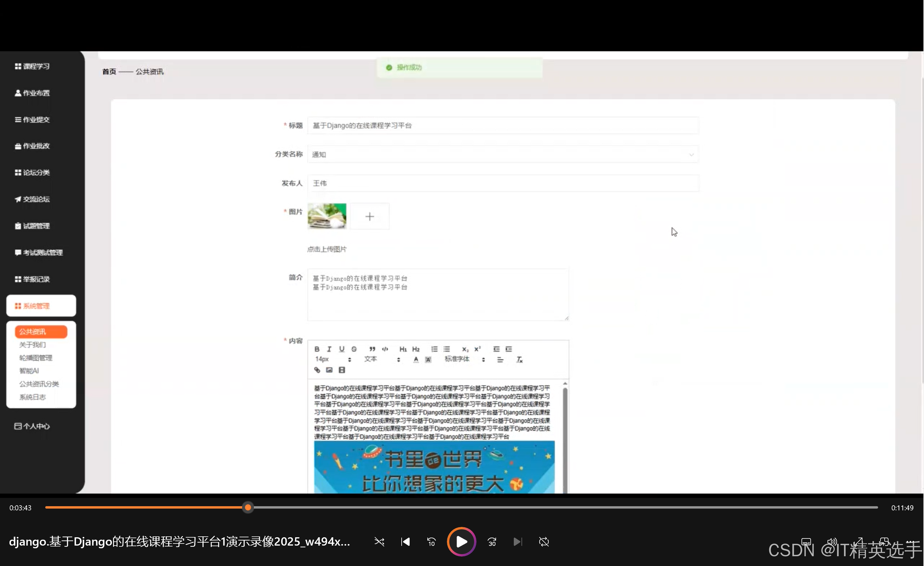Screen dimensions: 924x566
Task: Open the 文本 heading style dropdown
Action: (382, 359)
